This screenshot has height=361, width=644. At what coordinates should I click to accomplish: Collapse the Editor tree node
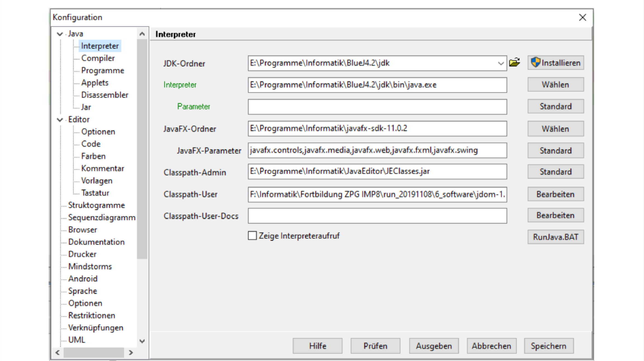pos(60,120)
